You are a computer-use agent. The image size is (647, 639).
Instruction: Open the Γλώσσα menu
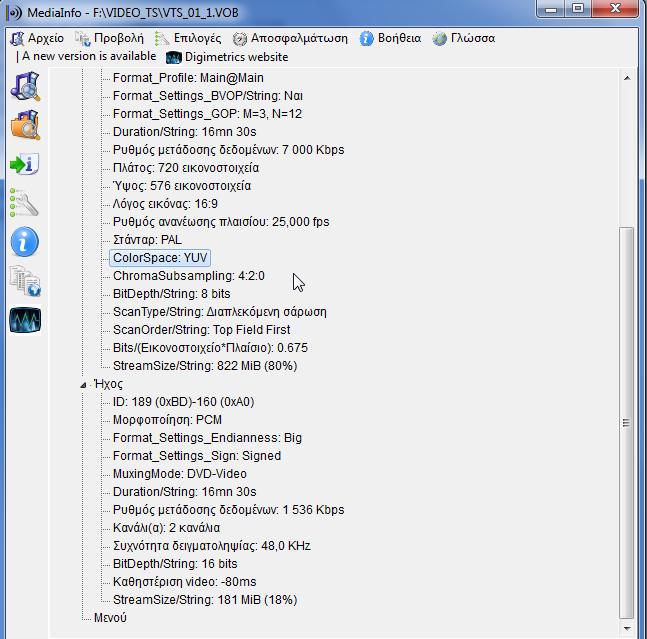point(463,38)
